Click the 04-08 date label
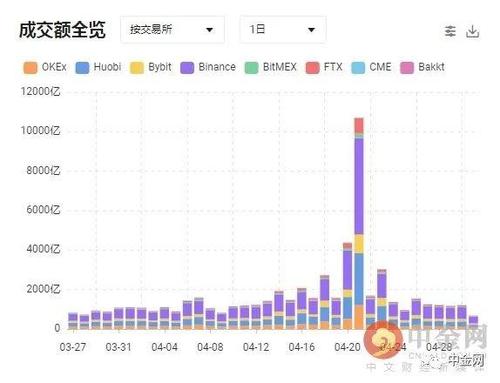 coord(210,347)
